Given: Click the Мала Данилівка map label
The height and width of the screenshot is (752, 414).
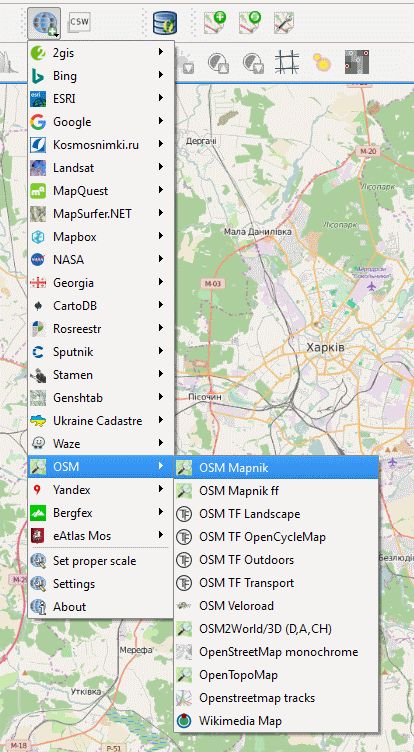Looking at the screenshot, I should pos(258,232).
